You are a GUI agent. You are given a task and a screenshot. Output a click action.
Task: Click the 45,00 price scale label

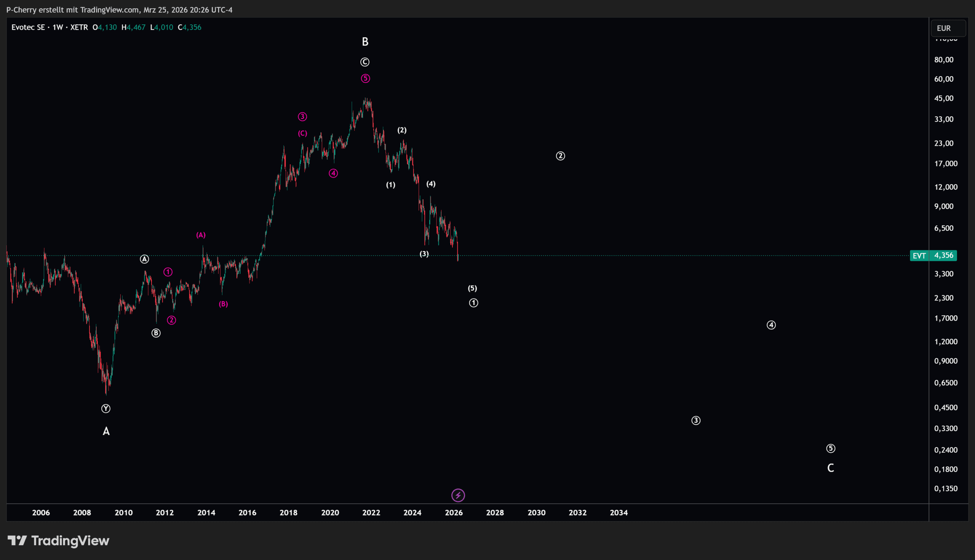point(943,99)
